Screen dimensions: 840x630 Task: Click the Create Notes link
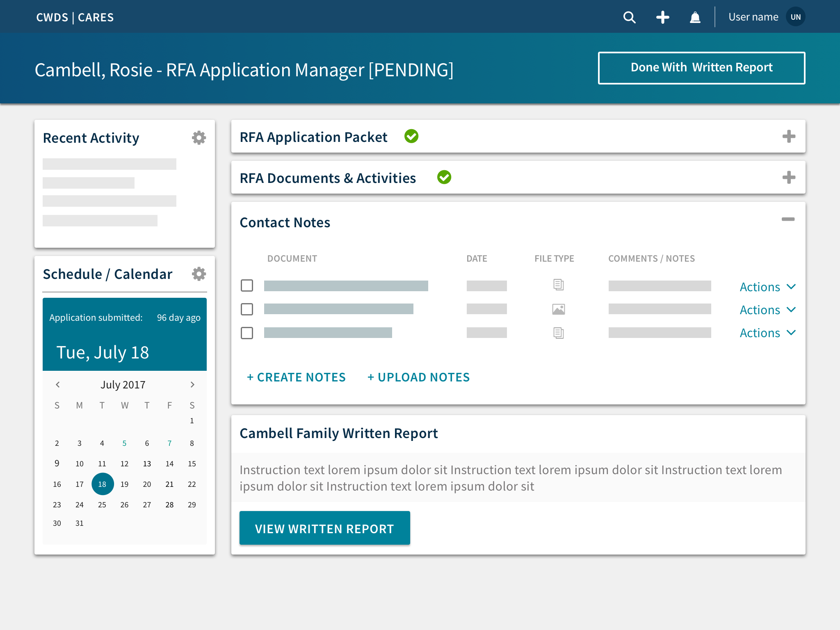pyautogui.click(x=296, y=377)
